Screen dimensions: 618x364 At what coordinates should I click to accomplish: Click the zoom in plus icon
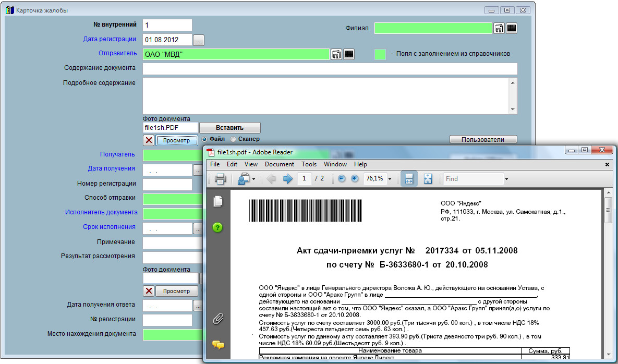coord(355,179)
